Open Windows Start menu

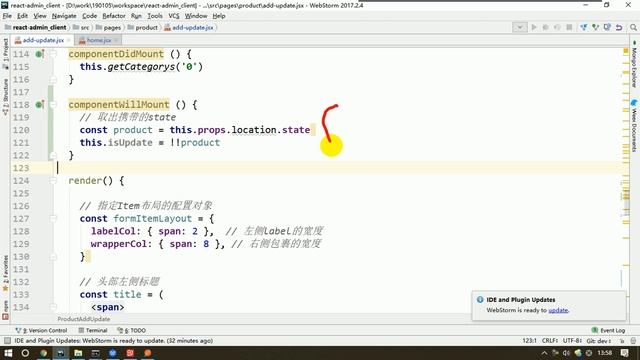coord(8,353)
